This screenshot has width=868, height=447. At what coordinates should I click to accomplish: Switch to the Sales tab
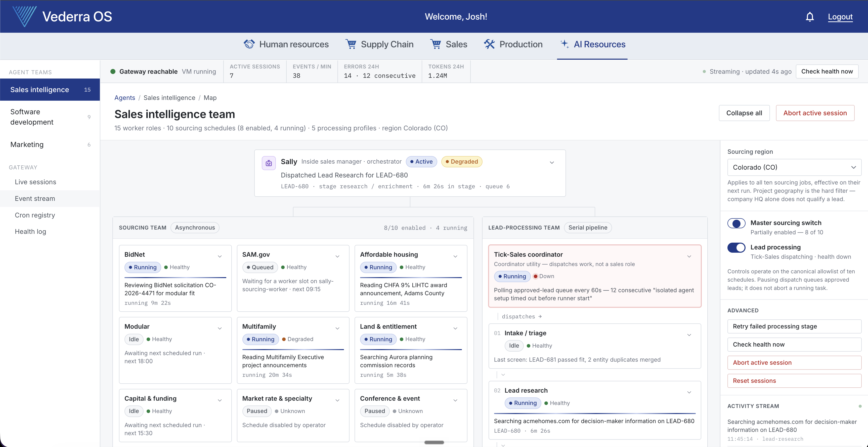click(449, 44)
